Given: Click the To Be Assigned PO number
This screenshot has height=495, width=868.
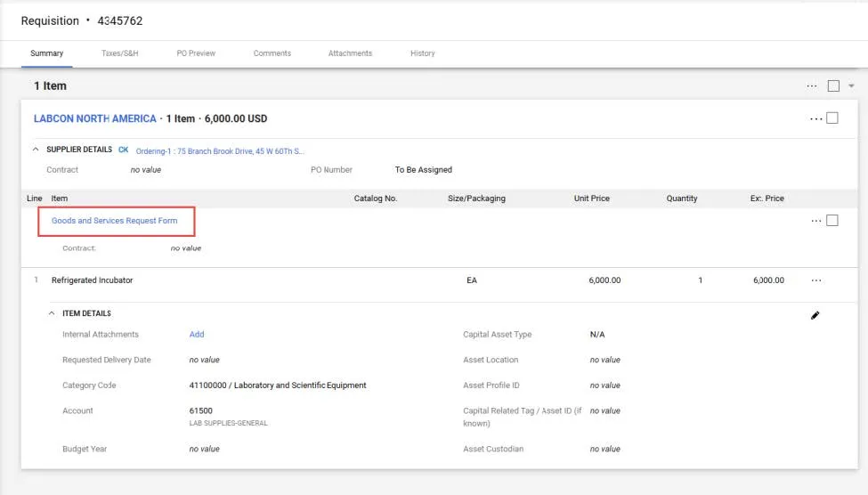Looking at the screenshot, I should [x=424, y=170].
